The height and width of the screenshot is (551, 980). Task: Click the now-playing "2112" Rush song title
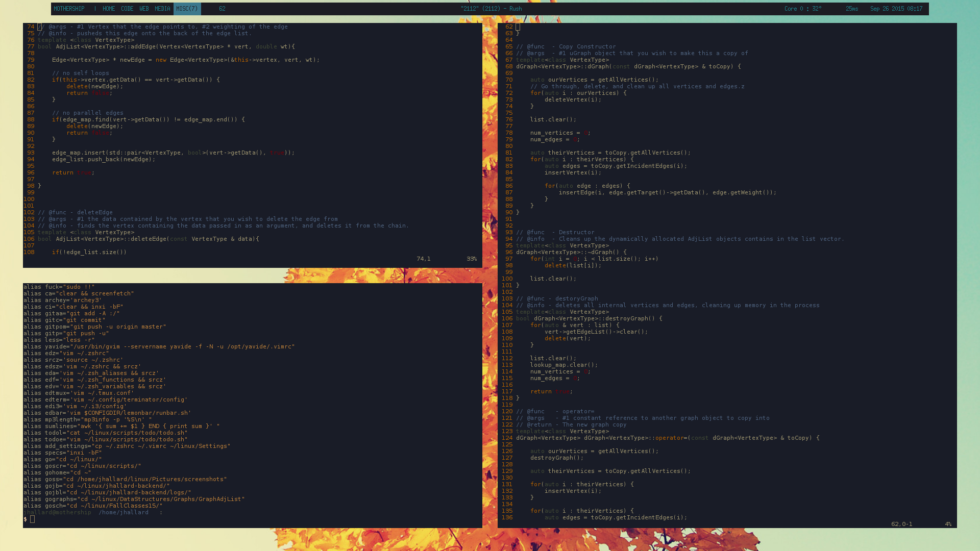(x=491, y=9)
